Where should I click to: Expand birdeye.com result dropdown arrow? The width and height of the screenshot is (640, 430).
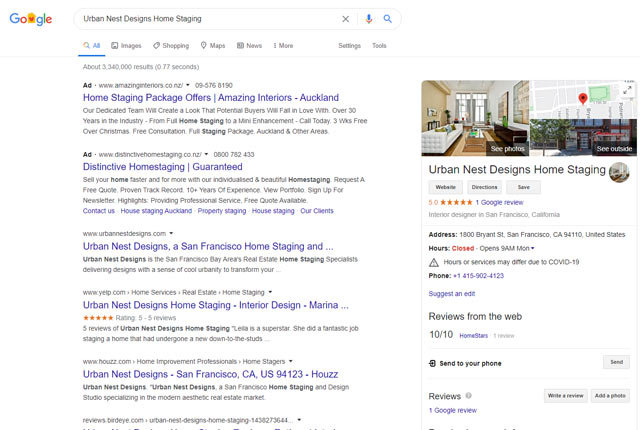click(299, 420)
